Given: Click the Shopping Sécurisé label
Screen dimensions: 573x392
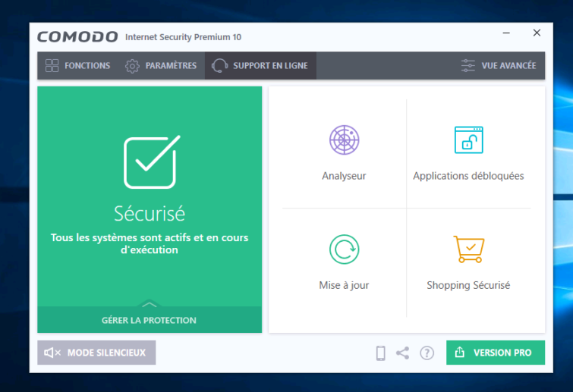Looking at the screenshot, I should coord(468,285).
